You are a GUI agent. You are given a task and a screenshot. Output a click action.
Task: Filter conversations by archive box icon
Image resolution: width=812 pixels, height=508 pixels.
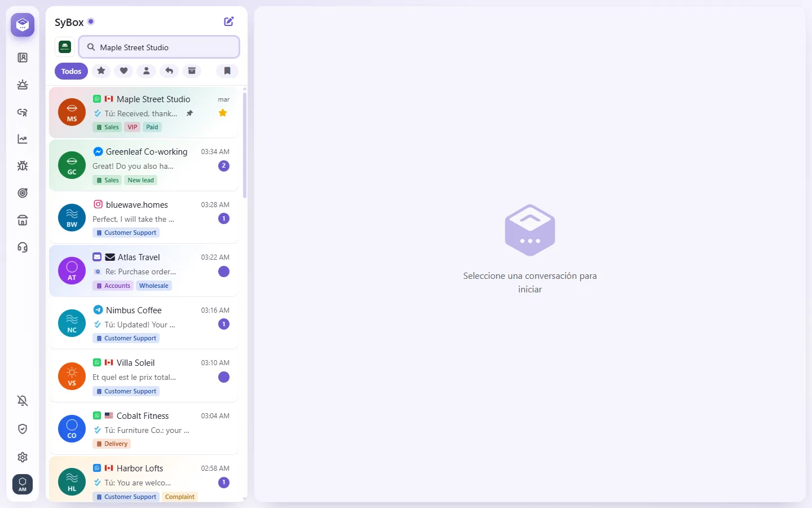pyautogui.click(x=192, y=71)
